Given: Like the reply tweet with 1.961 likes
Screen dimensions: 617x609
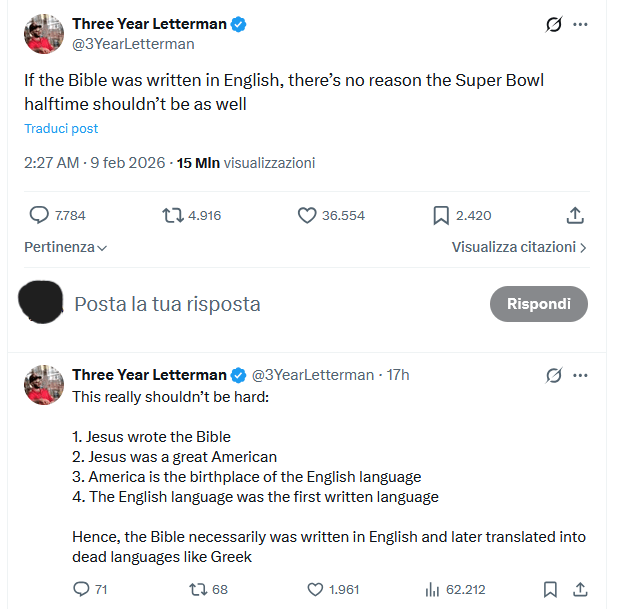Looking at the screenshot, I should [315, 590].
